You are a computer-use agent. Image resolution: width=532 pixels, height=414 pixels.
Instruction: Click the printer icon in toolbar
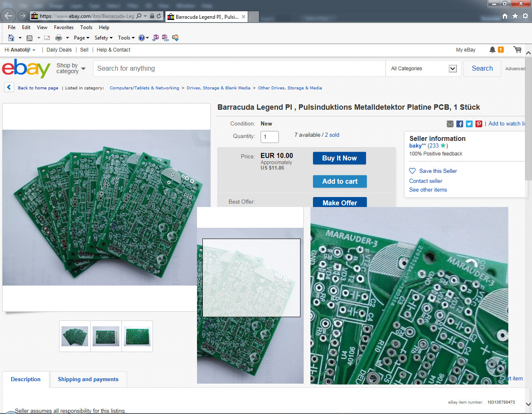click(59, 38)
